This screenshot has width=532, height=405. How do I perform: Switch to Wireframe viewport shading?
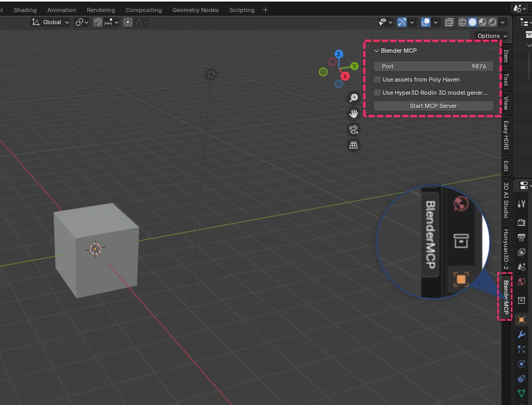pos(463,23)
